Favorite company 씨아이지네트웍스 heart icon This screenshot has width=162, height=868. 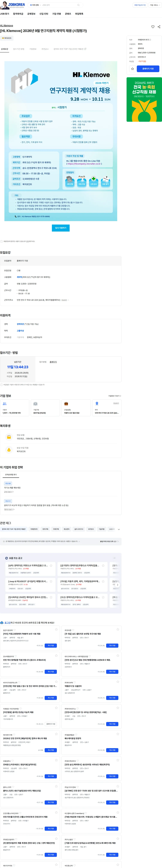click(x=19, y=682)
